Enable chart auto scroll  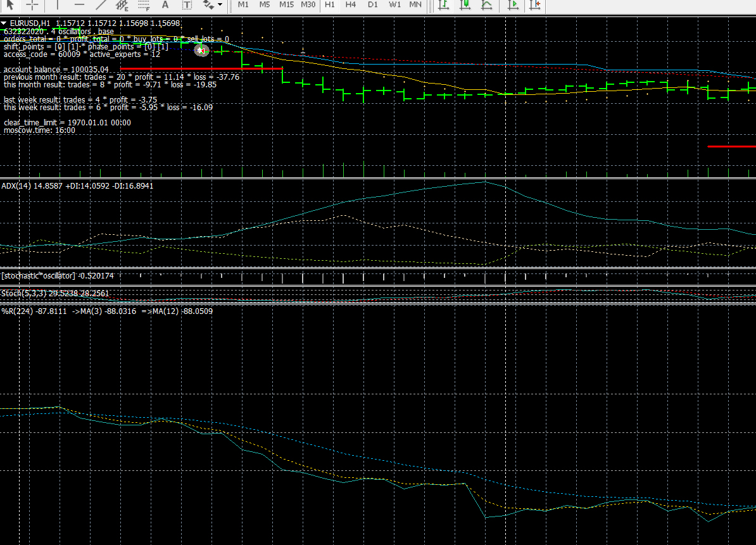513,4
